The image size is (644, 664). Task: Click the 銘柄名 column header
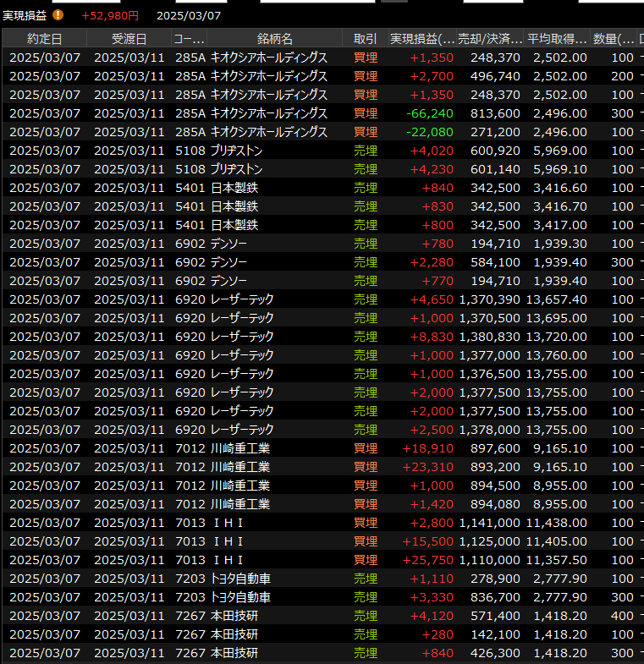coord(274,39)
